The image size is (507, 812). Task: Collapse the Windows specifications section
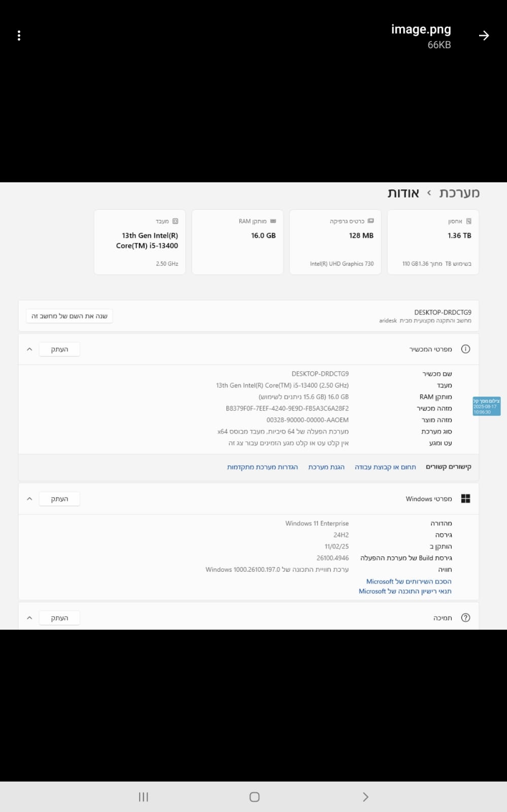[x=29, y=499]
